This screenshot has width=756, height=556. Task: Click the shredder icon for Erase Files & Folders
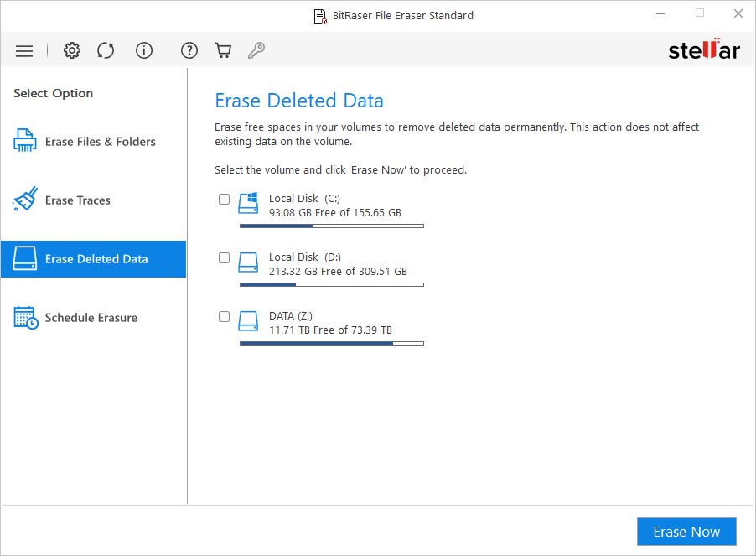[x=24, y=140]
